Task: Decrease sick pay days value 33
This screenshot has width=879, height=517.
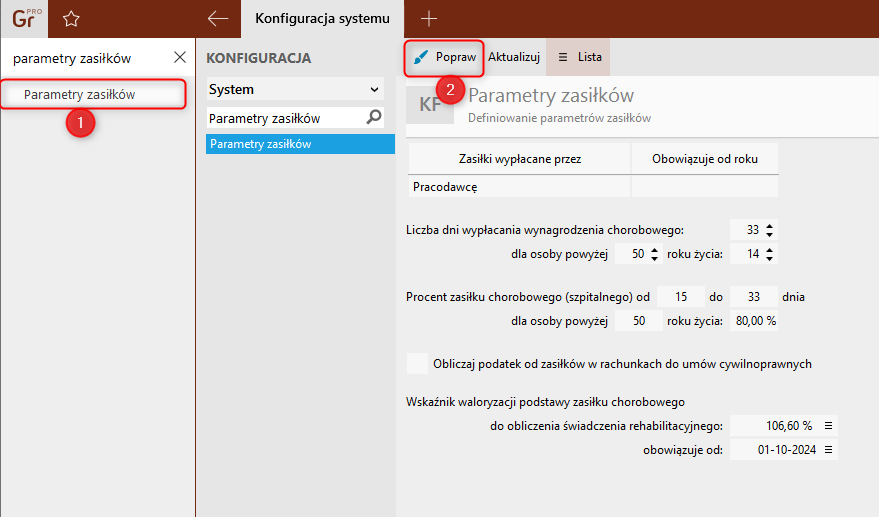Action: (x=770, y=234)
